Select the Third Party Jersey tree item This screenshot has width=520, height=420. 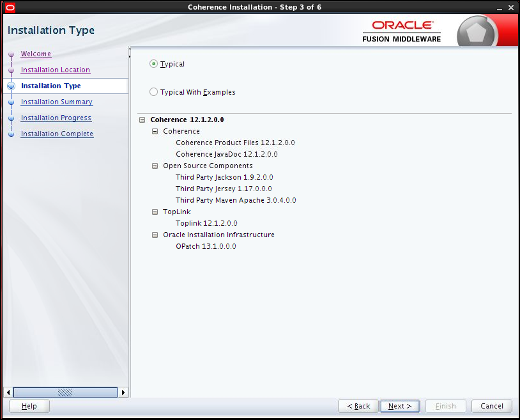(x=224, y=189)
